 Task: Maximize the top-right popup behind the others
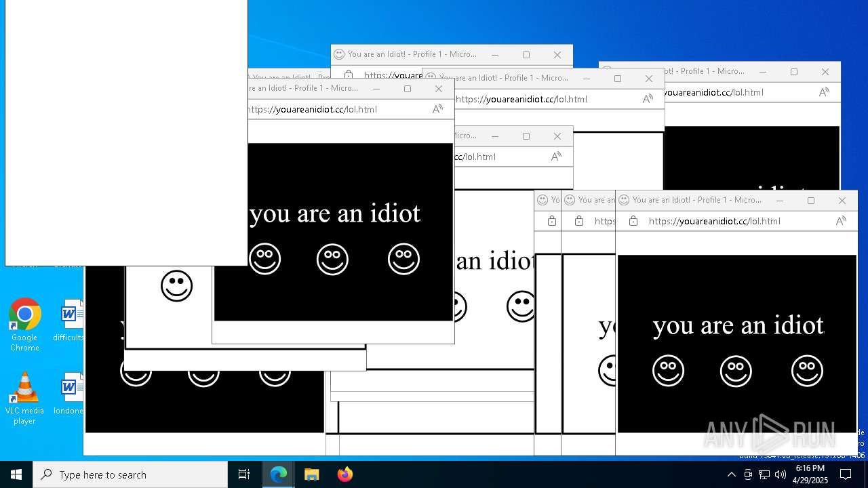(x=794, y=72)
